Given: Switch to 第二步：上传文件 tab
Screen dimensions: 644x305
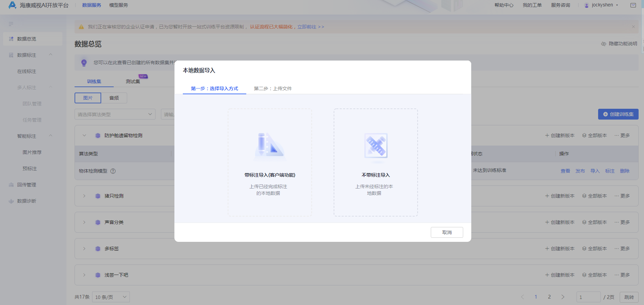Looking at the screenshot, I should (273, 88).
